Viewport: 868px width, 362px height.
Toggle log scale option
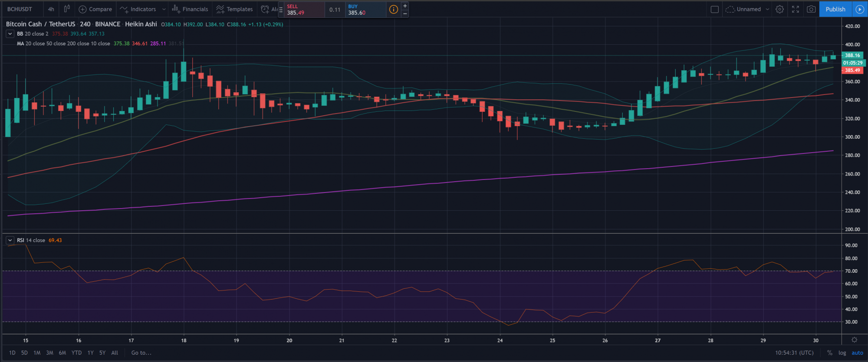(842, 353)
